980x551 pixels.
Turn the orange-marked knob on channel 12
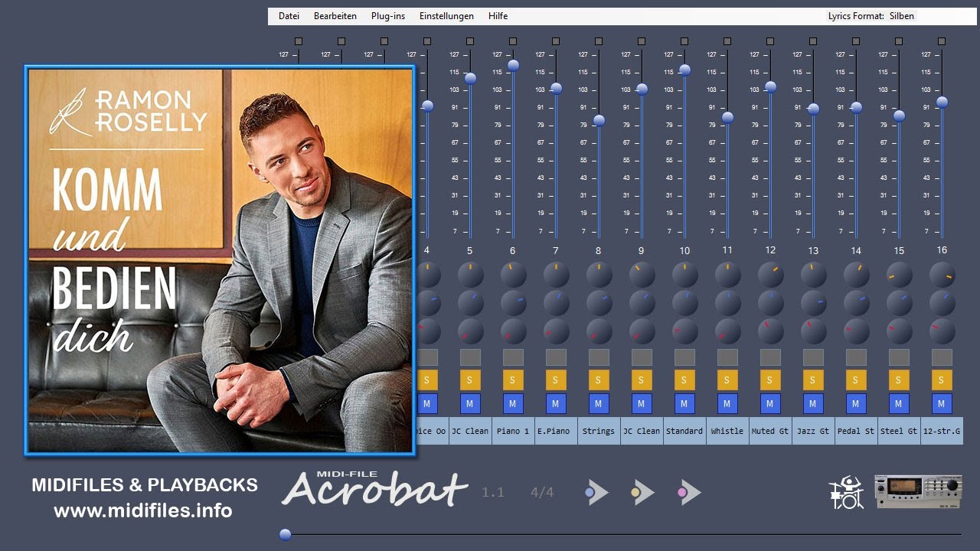(x=770, y=275)
